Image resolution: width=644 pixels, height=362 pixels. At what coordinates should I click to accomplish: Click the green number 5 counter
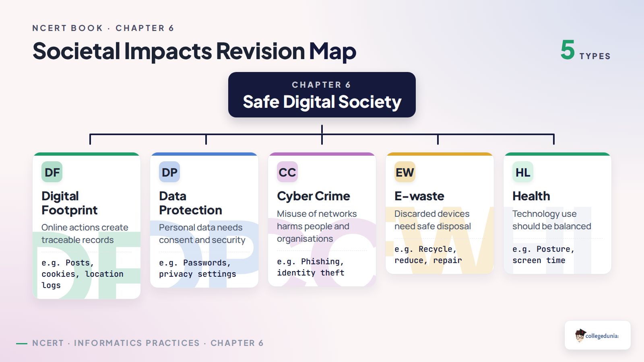[x=568, y=50]
